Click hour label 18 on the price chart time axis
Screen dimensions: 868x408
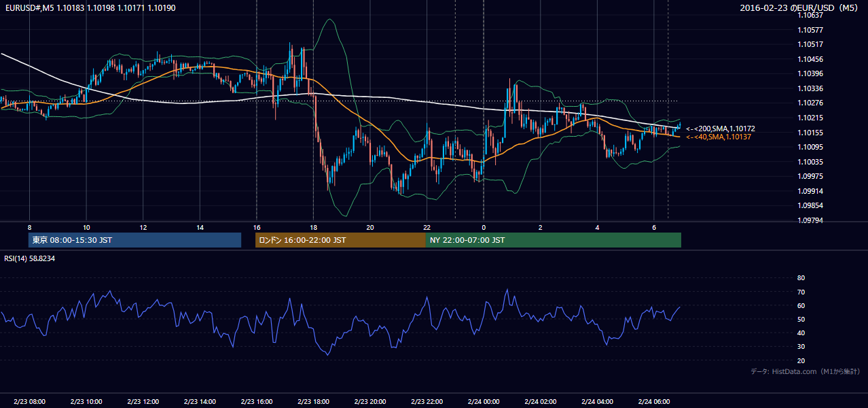point(313,227)
